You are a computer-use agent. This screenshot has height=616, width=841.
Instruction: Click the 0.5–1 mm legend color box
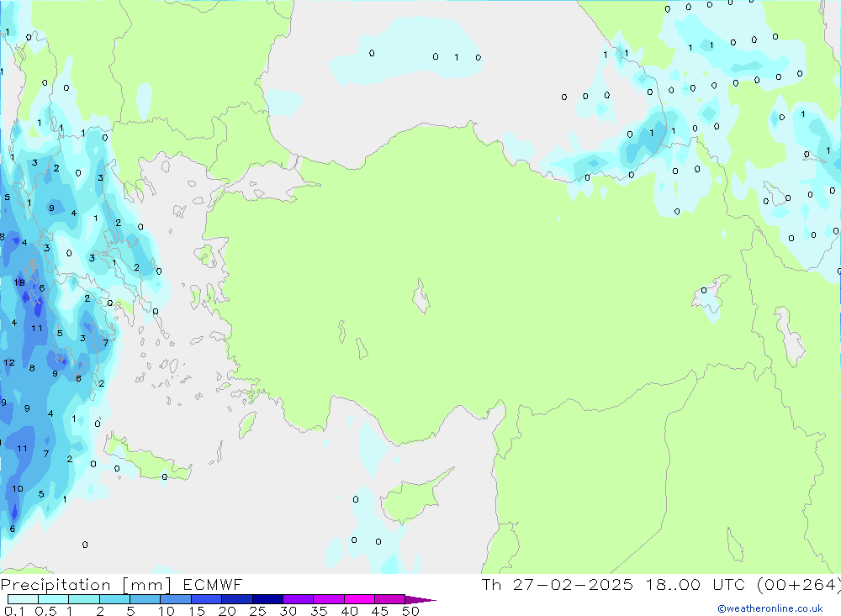point(53,599)
